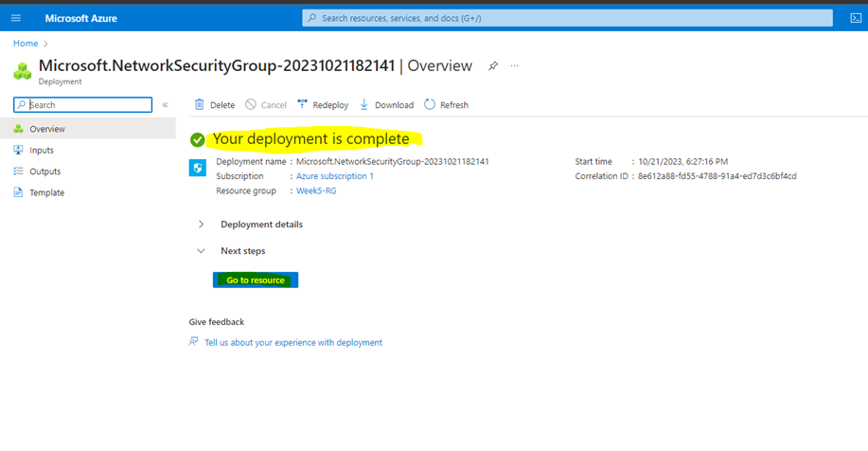Screen dimensions: 868x451
Task: Click the Download toolbar label
Action: click(394, 105)
